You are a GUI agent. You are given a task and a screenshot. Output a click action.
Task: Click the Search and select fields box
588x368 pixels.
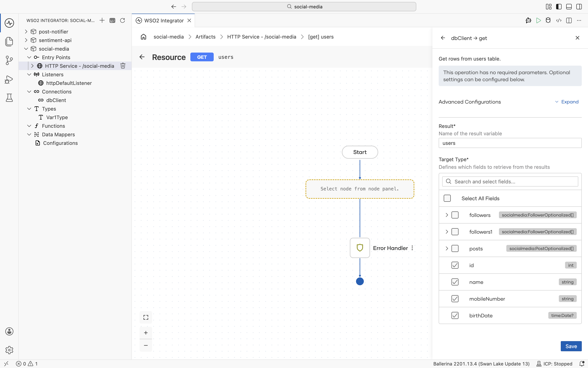[510, 181]
